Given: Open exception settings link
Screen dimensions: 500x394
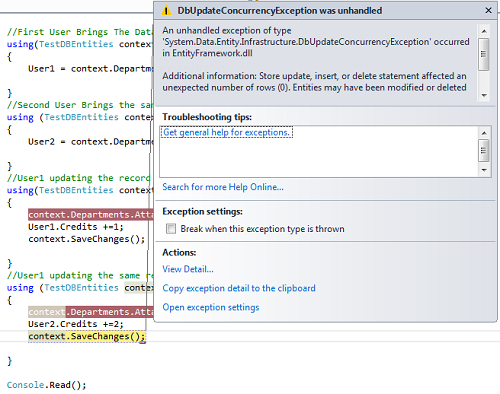Looking at the screenshot, I should click(211, 307).
